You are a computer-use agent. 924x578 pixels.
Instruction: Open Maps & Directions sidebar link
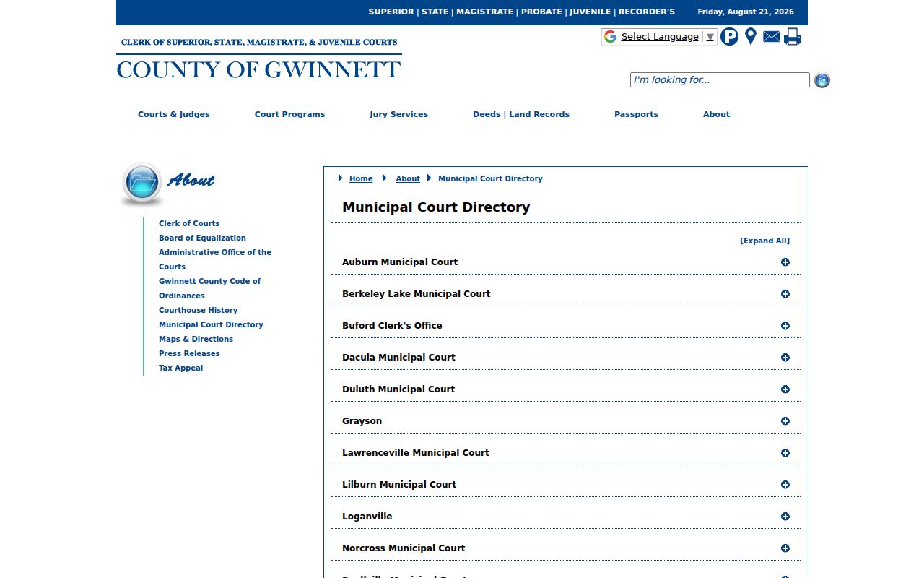coord(196,339)
